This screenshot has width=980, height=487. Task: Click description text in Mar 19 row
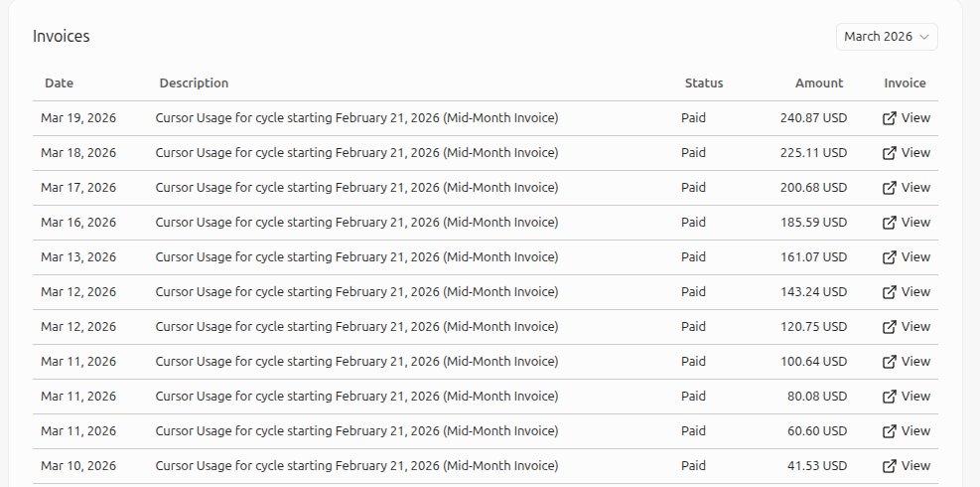[356, 117]
